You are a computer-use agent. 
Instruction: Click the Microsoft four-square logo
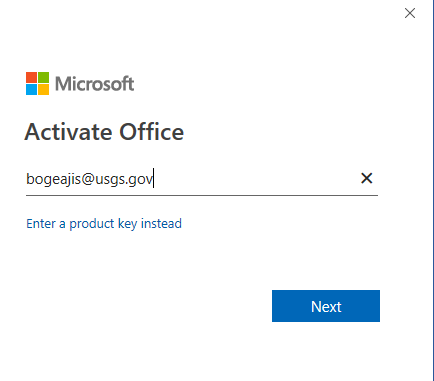click(38, 83)
